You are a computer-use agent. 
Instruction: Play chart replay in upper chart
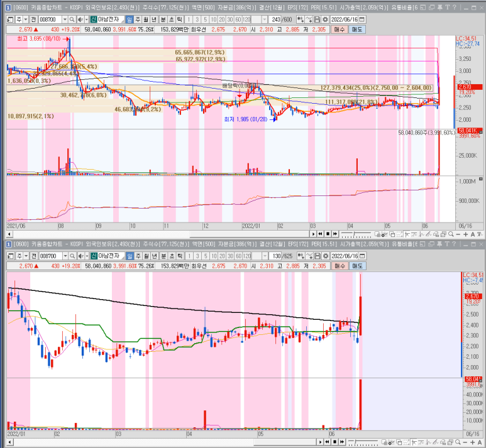(313, 234)
